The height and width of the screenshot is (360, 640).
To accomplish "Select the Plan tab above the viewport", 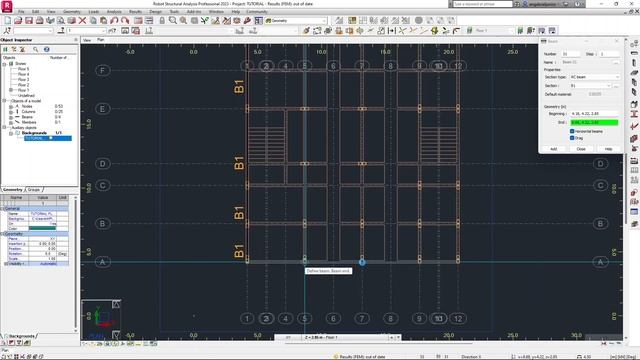I will [x=100, y=40].
